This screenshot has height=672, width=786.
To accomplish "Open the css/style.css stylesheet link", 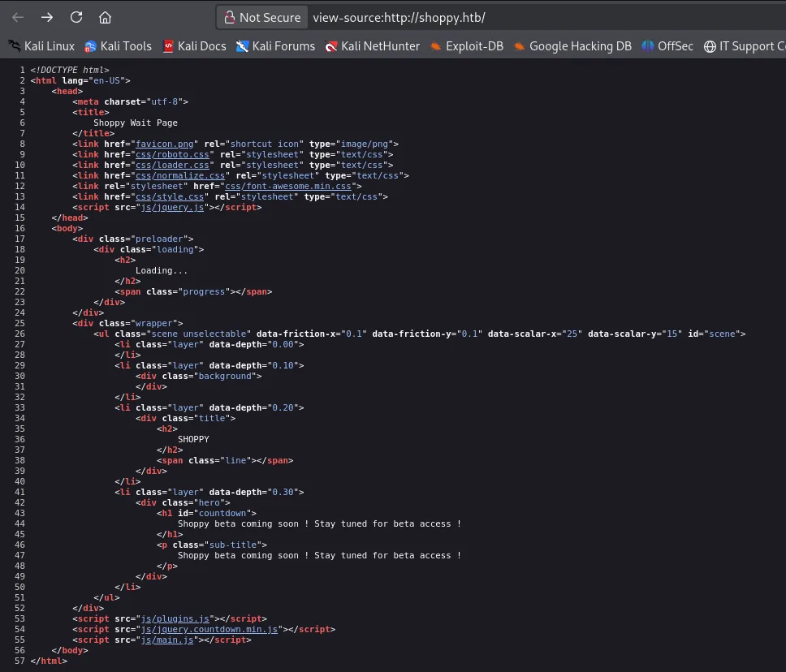I will (170, 196).
